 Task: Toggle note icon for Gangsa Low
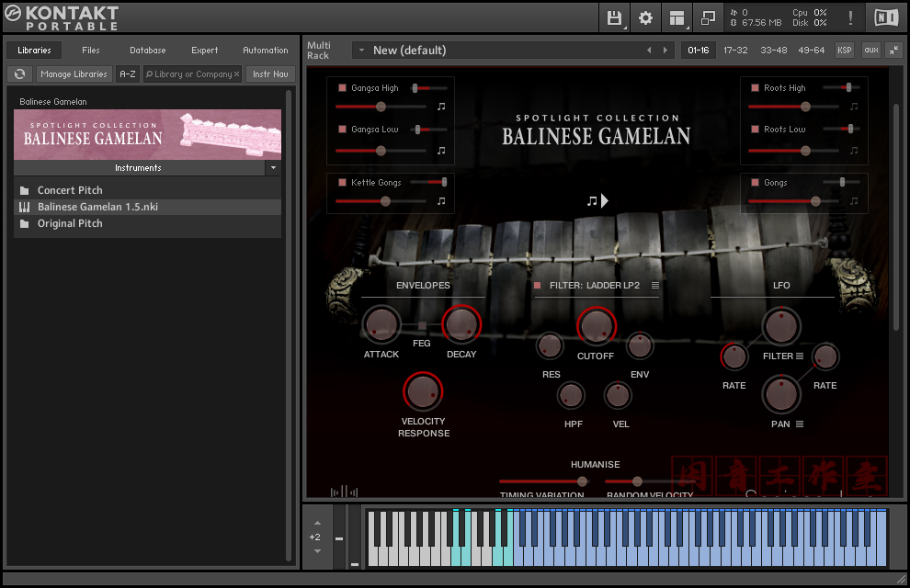441,150
